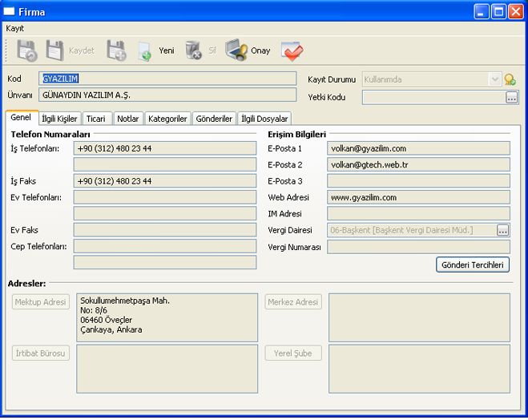Select the İlgili Dosyalar tab
The height and width of the screenshot is (420, 528).
pos(264,119)
